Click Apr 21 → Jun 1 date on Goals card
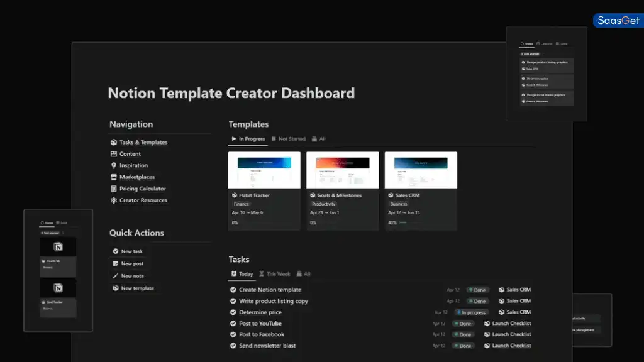The height and width of the screenshot is (362, 644). pyautogui.click(x=325, y=212)
